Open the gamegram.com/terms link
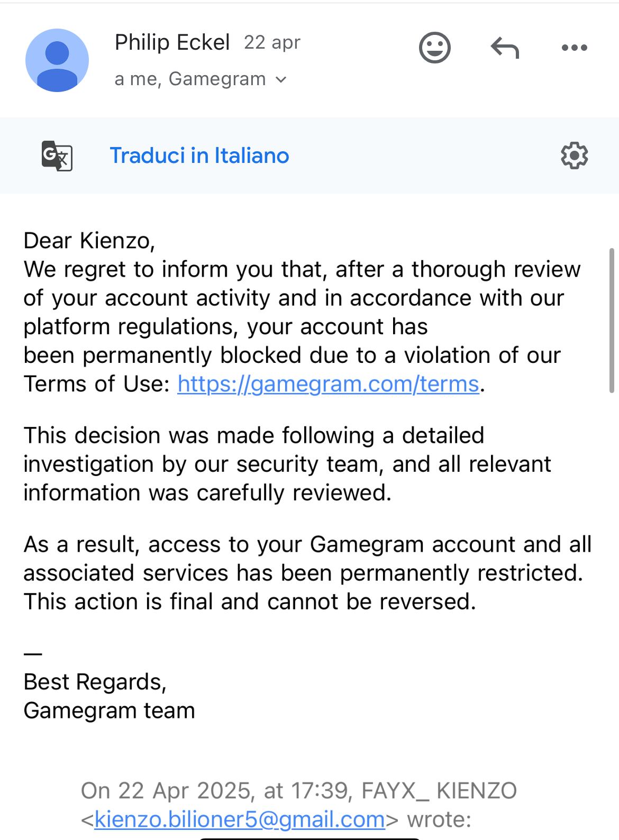The width and height of the screenshot is (619, 840). click(x=328, y=384)
